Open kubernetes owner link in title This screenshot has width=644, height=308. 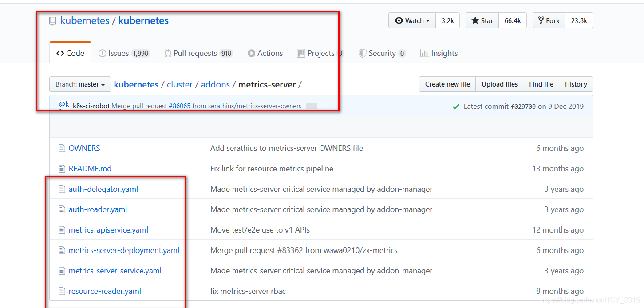(x=85, y=20)
